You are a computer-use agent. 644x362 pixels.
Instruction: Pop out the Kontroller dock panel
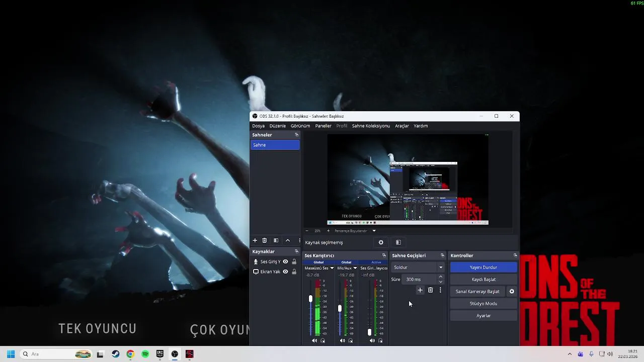coord(515,255)
